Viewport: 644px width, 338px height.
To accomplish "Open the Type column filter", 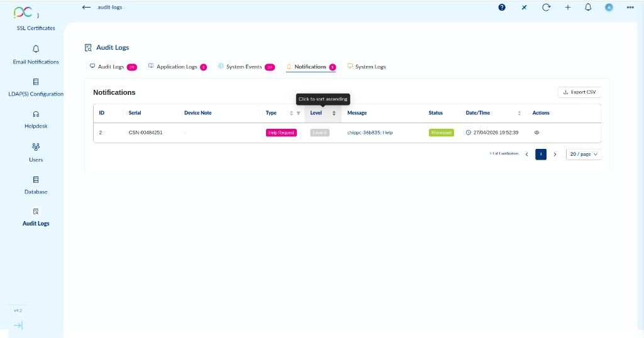I will click(x=298, y=113).
